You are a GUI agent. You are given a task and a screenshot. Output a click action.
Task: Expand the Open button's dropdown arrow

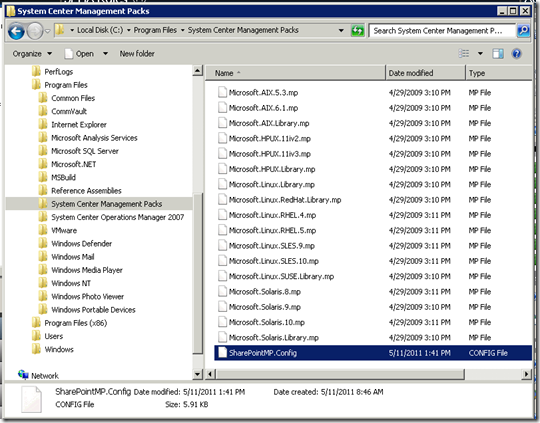105,54
